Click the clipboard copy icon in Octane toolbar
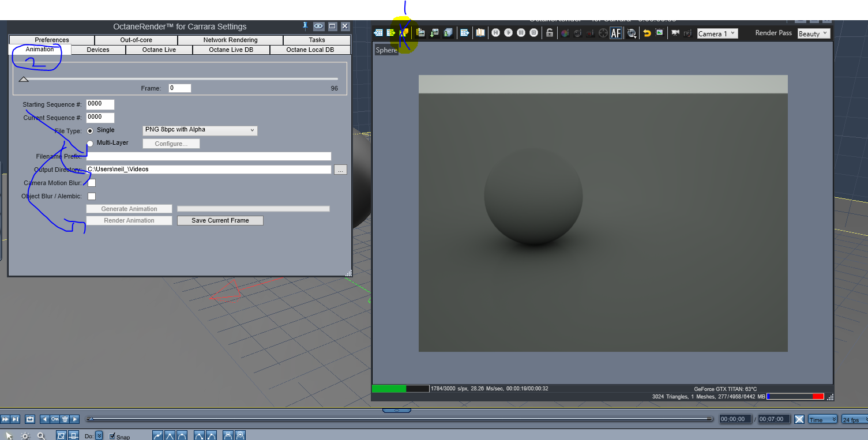868x440 pixels. 421,33
